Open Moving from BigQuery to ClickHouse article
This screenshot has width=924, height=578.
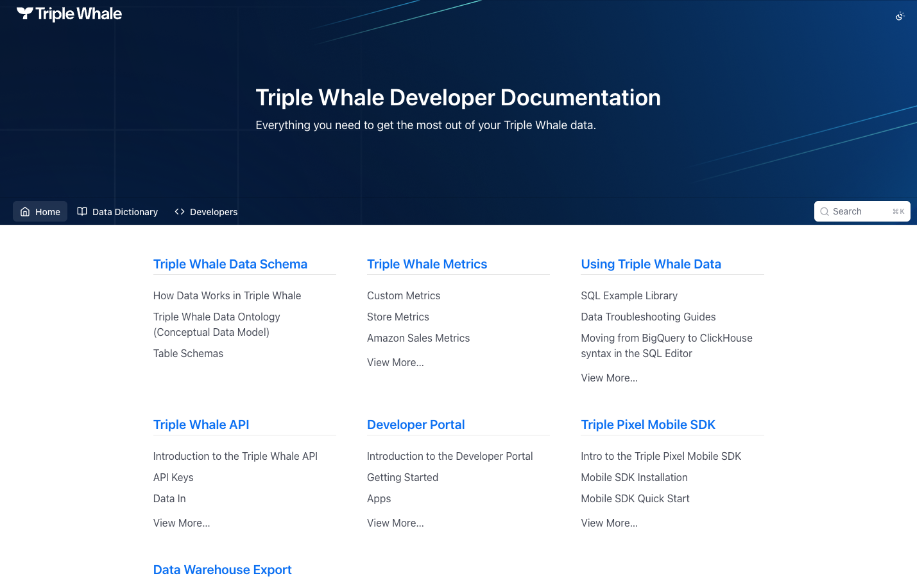coord(667,346)
